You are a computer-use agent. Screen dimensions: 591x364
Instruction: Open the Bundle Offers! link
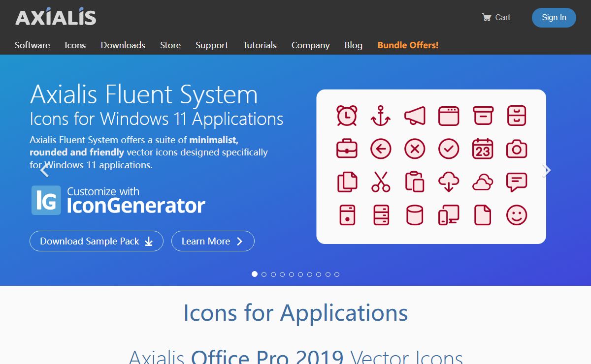coord(408,45)
